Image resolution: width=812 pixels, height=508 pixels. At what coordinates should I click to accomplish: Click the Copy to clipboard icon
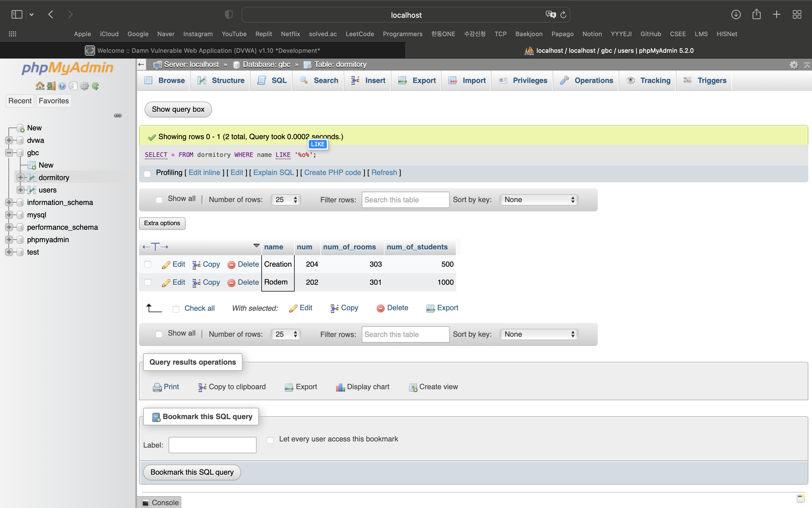(202, 387)
